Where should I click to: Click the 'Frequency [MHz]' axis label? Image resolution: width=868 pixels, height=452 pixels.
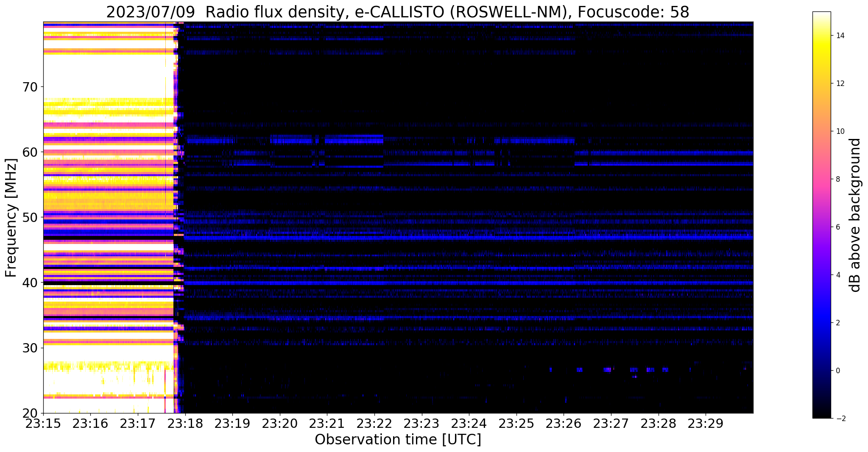pyautogui.click(x=11, y=218)
